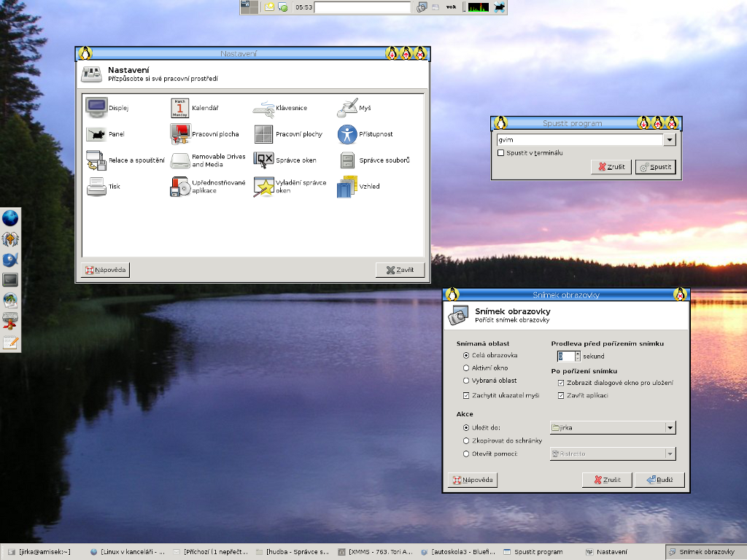747x560 pixels.
Task: Open the Displej settings icon
Action: coord(97,108)
